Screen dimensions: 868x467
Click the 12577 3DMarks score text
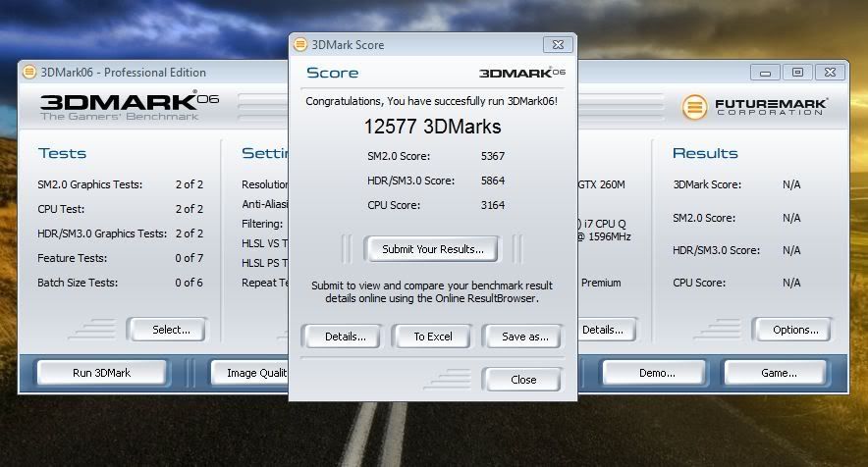tap(432, 127)
